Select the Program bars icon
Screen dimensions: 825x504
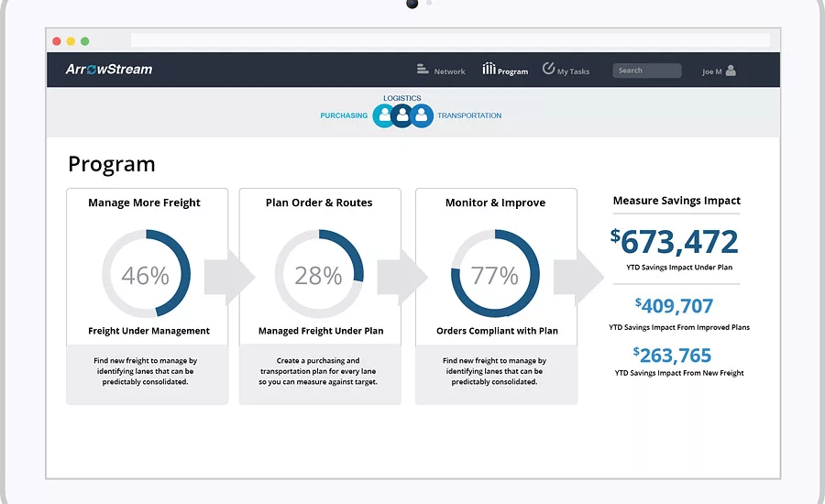tap(489, 69)
